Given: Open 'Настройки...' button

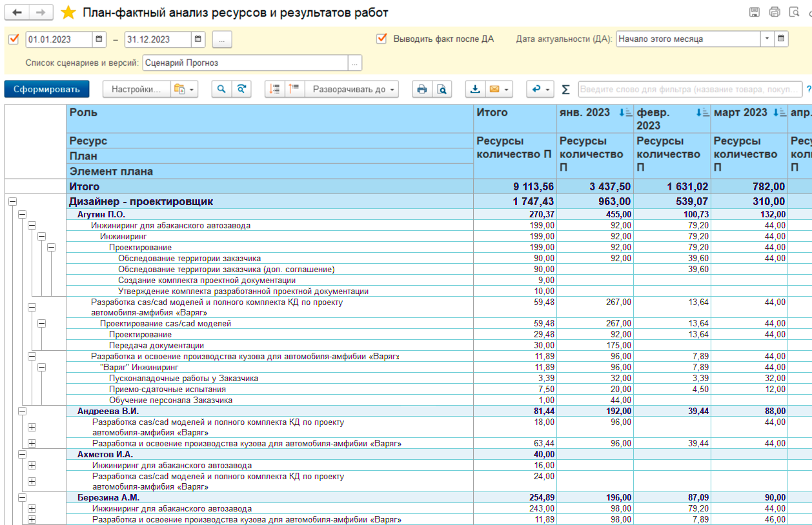Looking at the screenshot, I should click(136, 90).
